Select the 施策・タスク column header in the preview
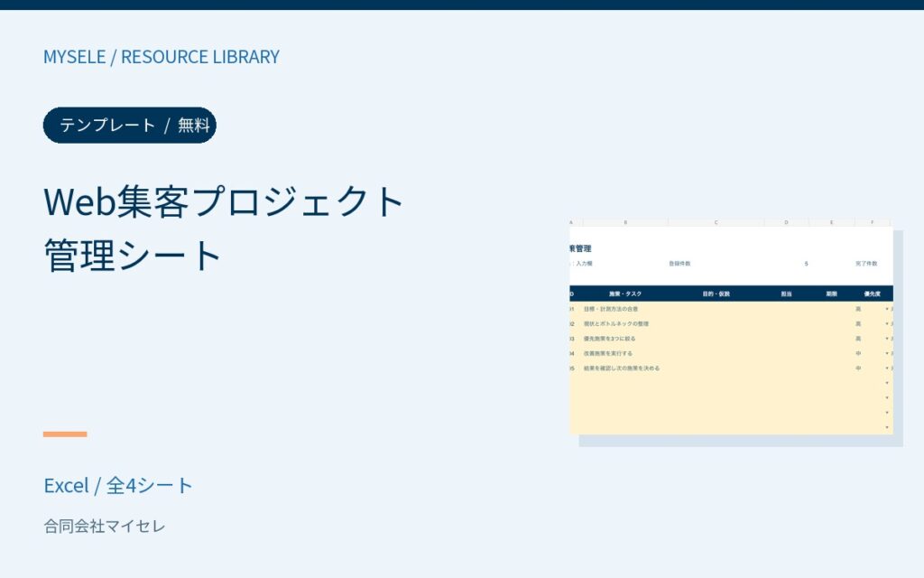The height and width of the screenshot is (578, 924). [625, 294]
